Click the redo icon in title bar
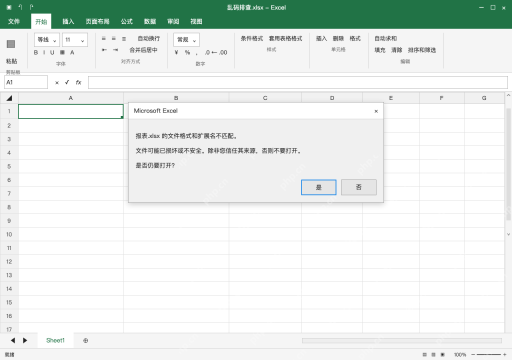 click(31, 7)
